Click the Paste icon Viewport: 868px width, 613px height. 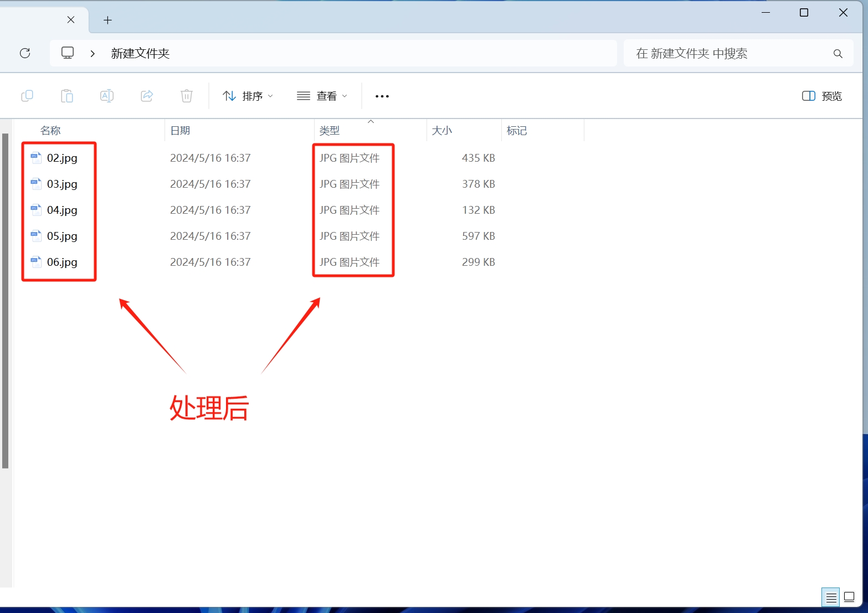tap(67, 95)
